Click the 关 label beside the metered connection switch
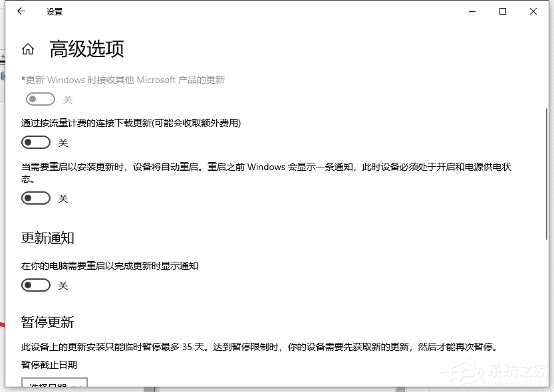 (x=63, y=142)
